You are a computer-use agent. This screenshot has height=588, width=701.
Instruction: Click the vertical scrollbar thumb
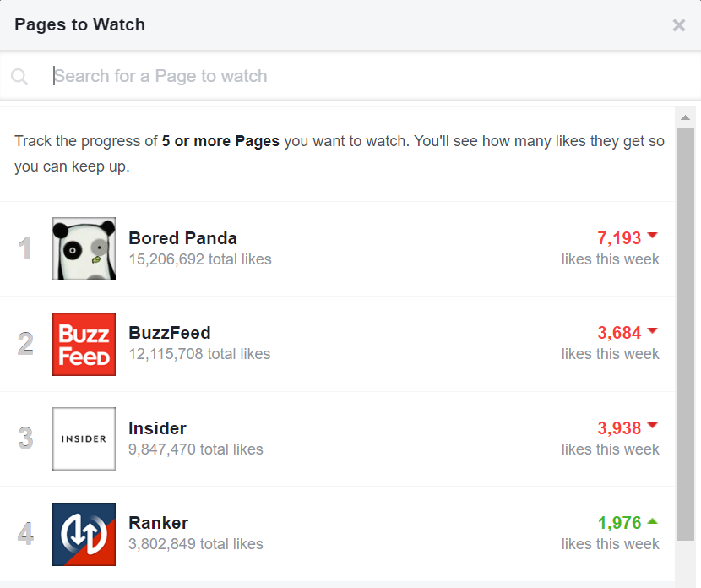pyautogui.click(x=685, y=334)
